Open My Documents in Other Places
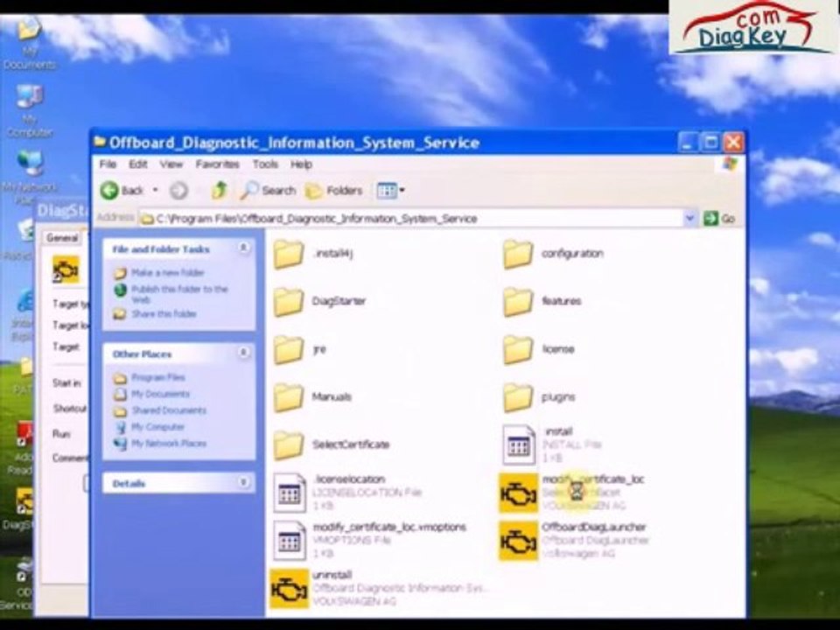Screen dimensions: 840x630 pyautogui.click(x=160, y=394)
